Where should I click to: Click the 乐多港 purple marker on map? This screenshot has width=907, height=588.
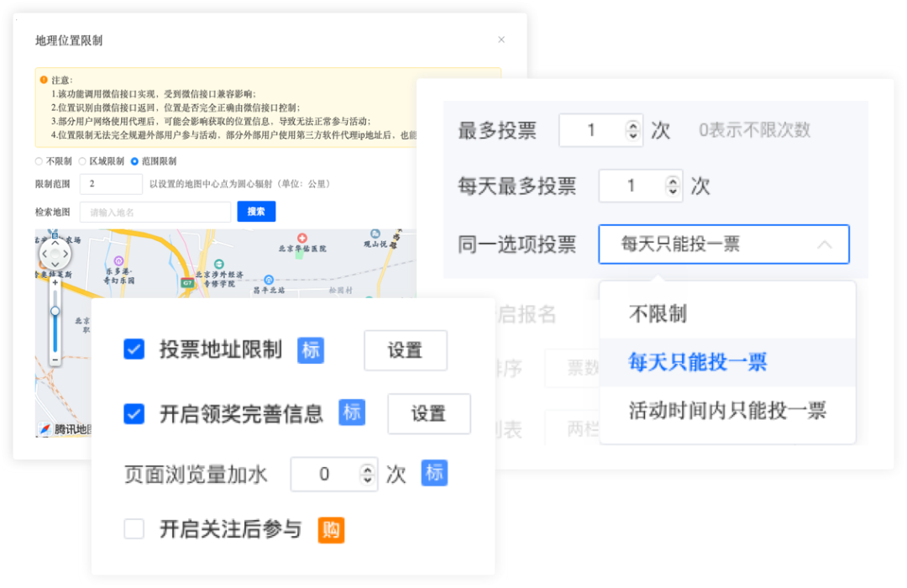click(118, 261)
